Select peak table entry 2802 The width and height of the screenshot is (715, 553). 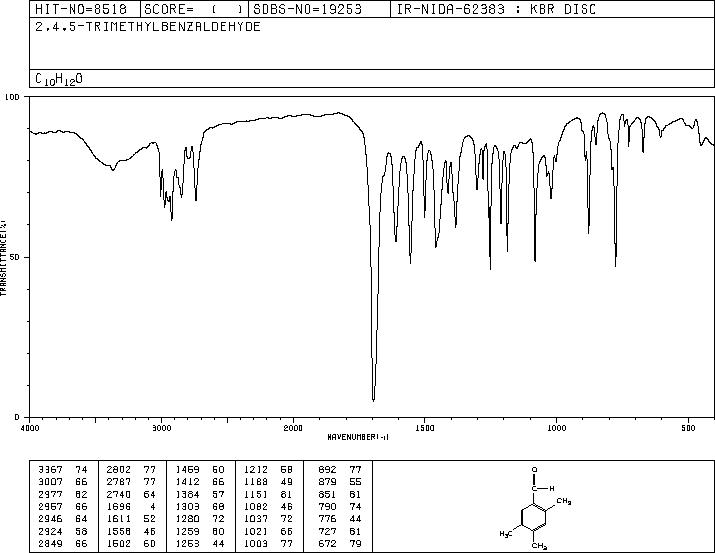pyautogui.click(x=119, y=470)
